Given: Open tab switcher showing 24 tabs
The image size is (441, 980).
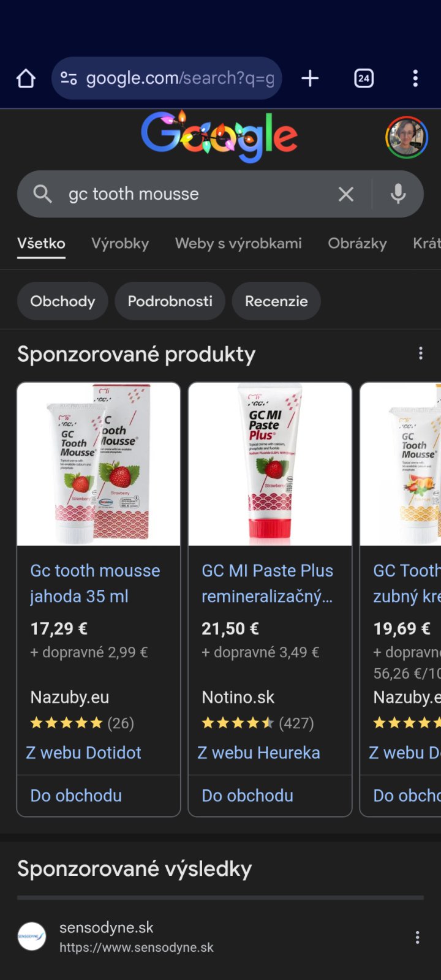Looking at the screenshot, I should click(364, 78).
